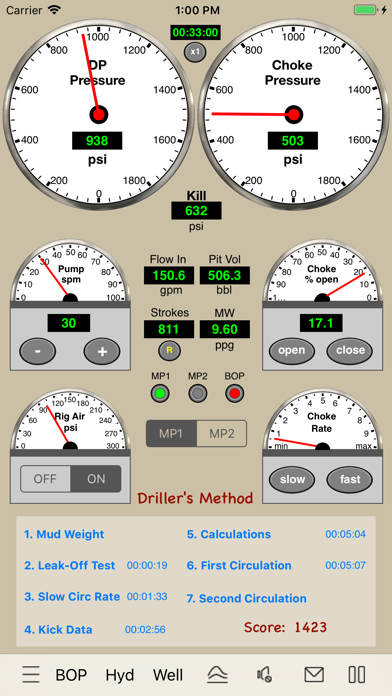Reset strokes with the R button

pos(169,350)
